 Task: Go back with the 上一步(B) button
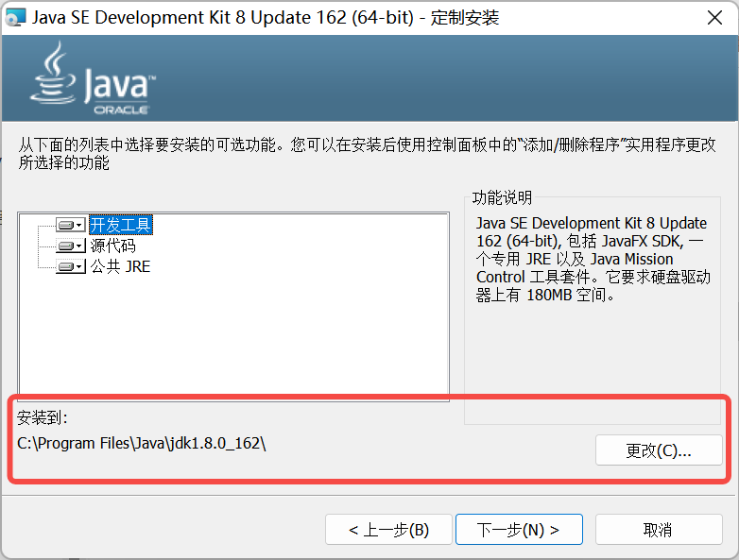388,530
